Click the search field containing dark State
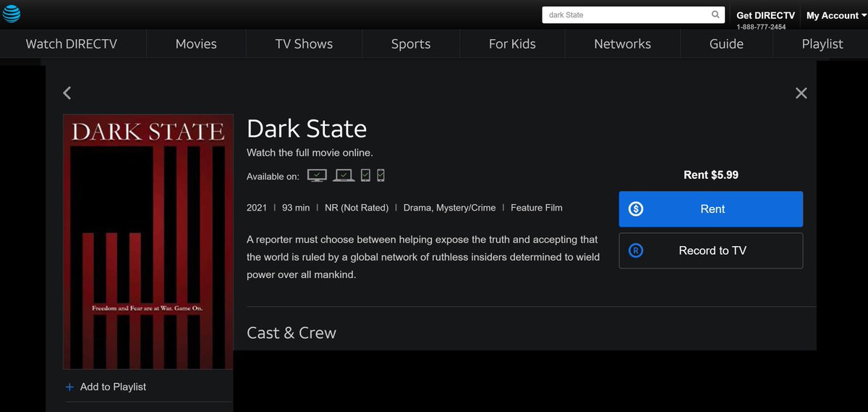The width and height of the screenshot is (868, 412). [x=633, y=14]
